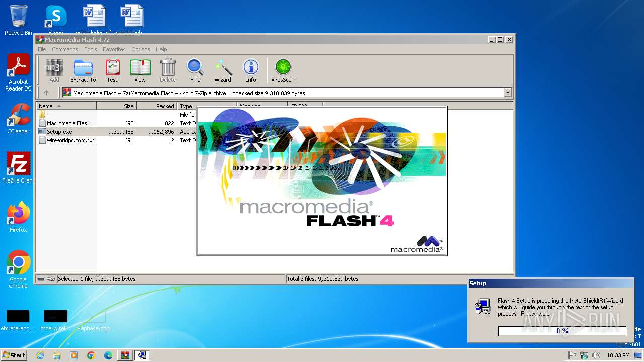Viewport: 644px width, 362px height.
Task: Open the Help menu
Action: 161,49
